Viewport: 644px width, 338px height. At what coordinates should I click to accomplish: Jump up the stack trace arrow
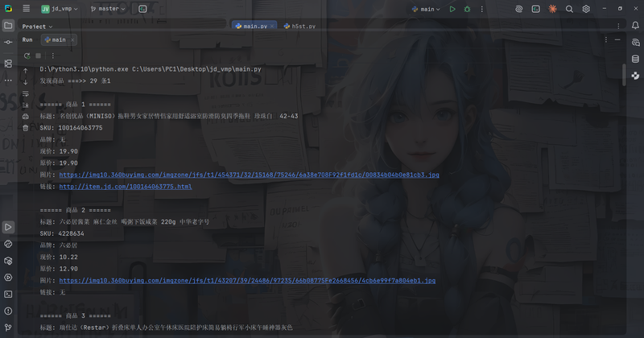(x=26, y=71)
